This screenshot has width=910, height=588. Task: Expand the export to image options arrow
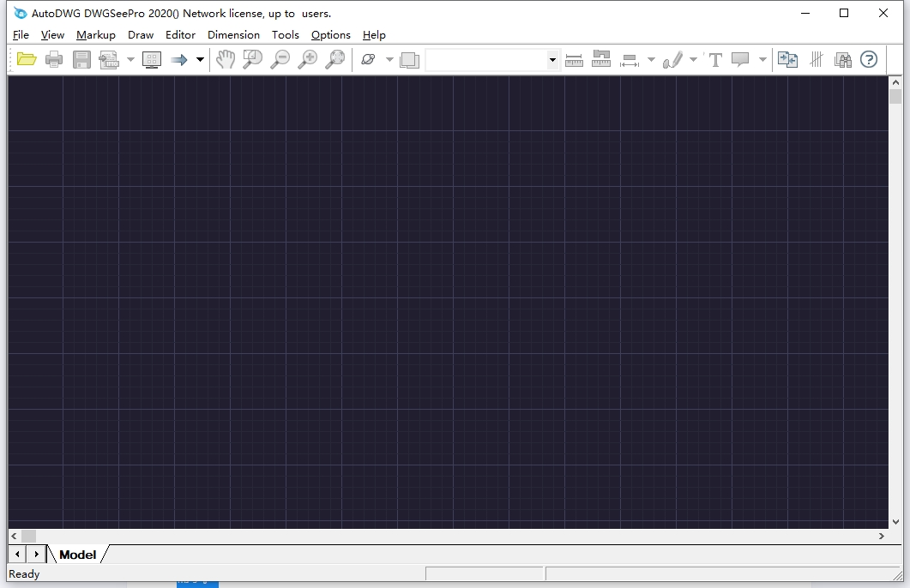point(130,60)
